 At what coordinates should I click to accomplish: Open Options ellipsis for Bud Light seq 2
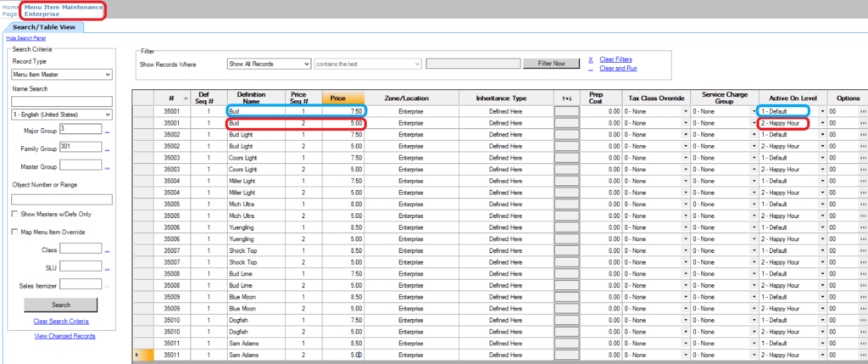862,146
